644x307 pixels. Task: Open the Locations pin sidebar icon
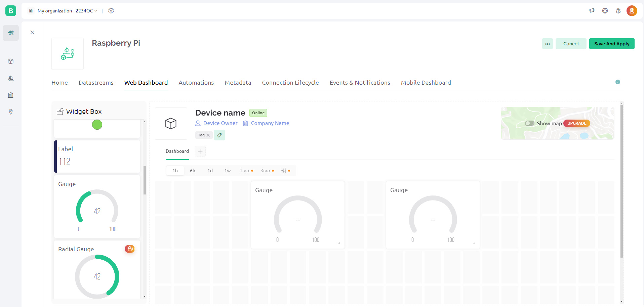click(11, 112)
